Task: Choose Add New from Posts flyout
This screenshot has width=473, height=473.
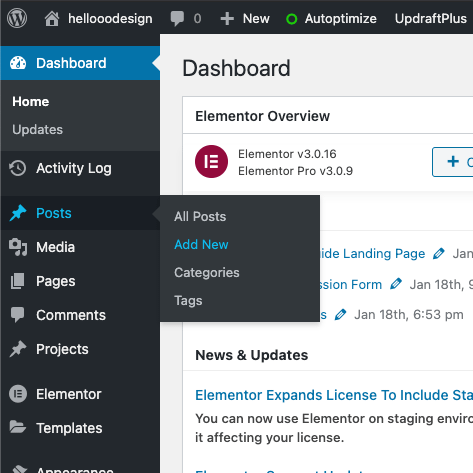Action: point(201,245)
